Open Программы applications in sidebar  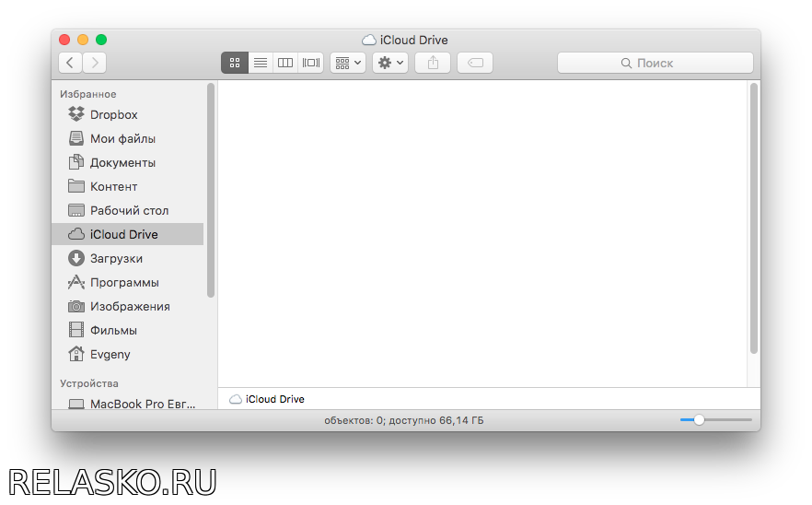click(x=124, y=283)
